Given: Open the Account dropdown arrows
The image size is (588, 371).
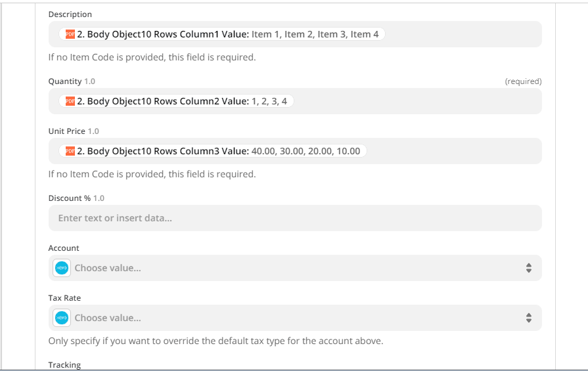Looking at the screenshot, I should [528, 268].
